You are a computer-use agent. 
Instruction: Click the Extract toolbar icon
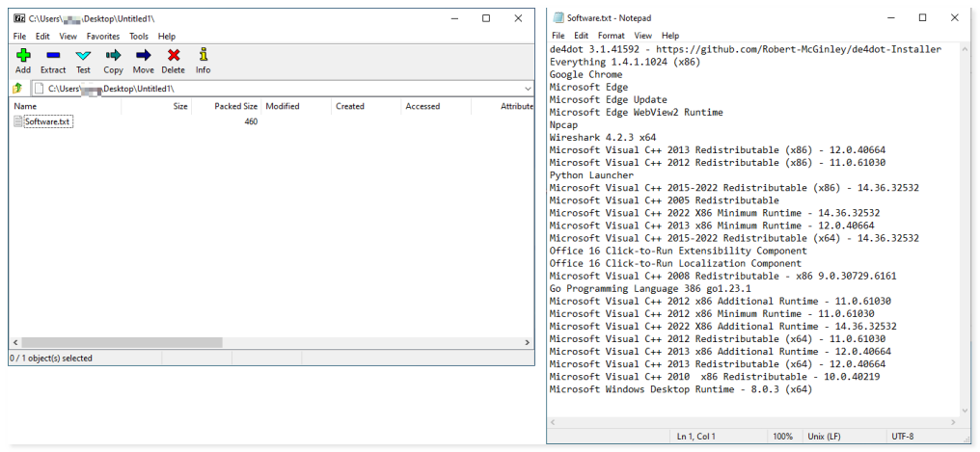pyautogui.click(x=53, y=61)
